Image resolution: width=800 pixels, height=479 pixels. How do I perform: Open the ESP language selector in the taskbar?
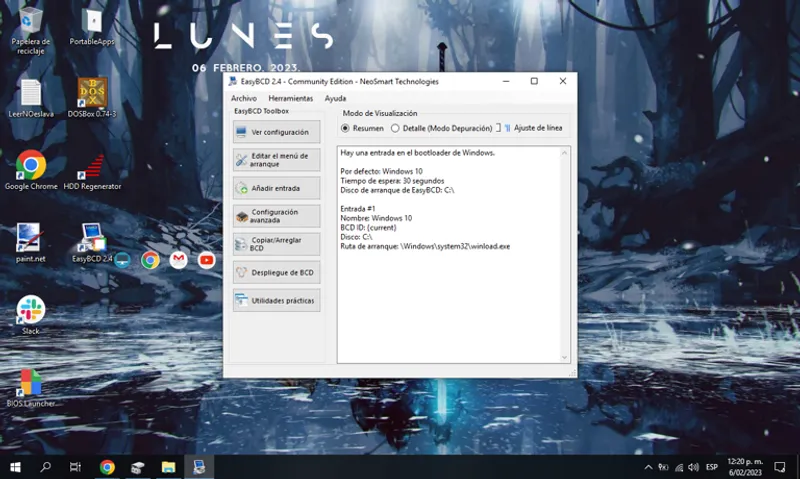(712, 467)
